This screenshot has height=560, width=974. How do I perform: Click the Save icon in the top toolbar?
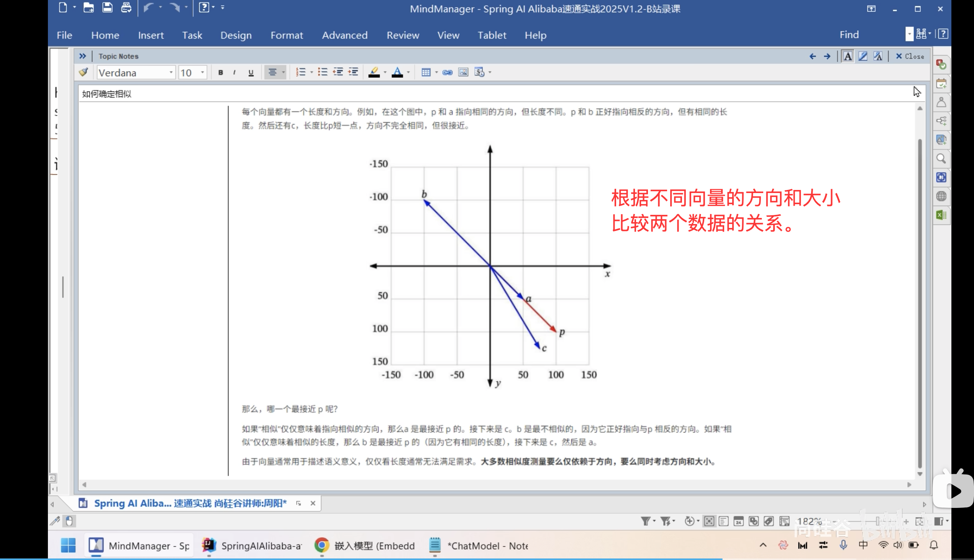(107, 7)
